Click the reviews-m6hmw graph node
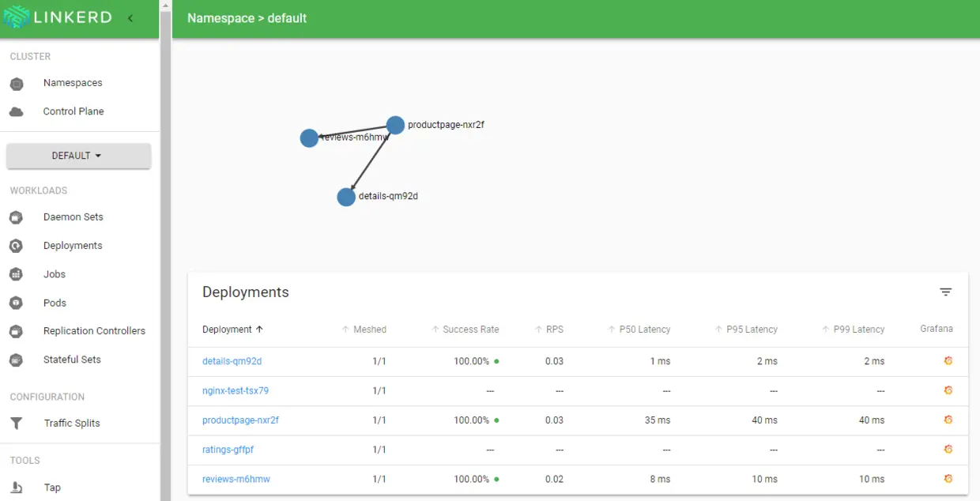The width and height of the screenshot is (980, 501). pyautogui.click(x=309, y=138)
